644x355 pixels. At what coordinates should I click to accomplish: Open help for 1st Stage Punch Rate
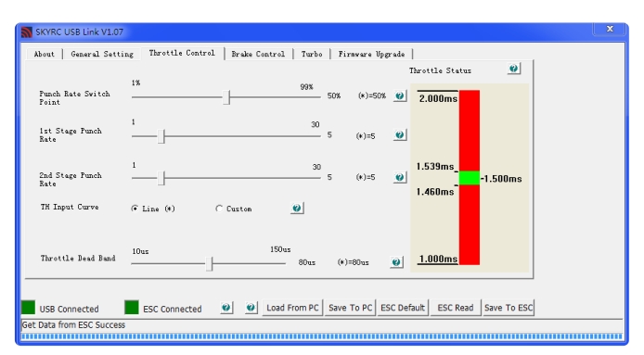(x=400, y=135)
